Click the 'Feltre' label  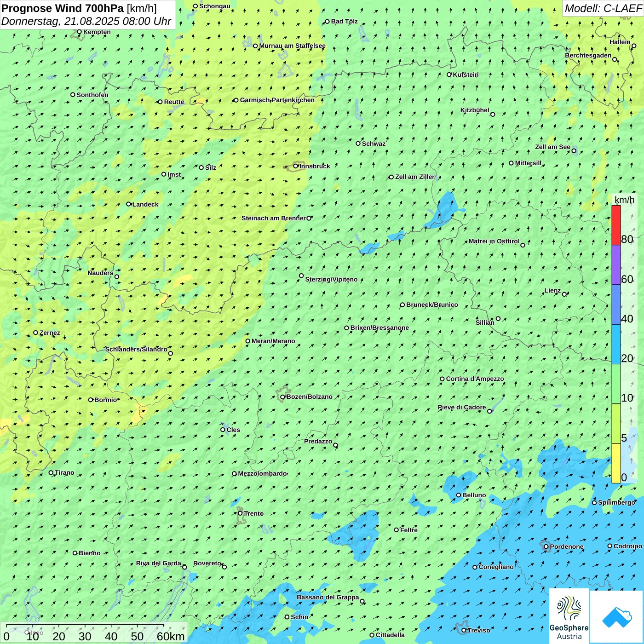point(408,530)
